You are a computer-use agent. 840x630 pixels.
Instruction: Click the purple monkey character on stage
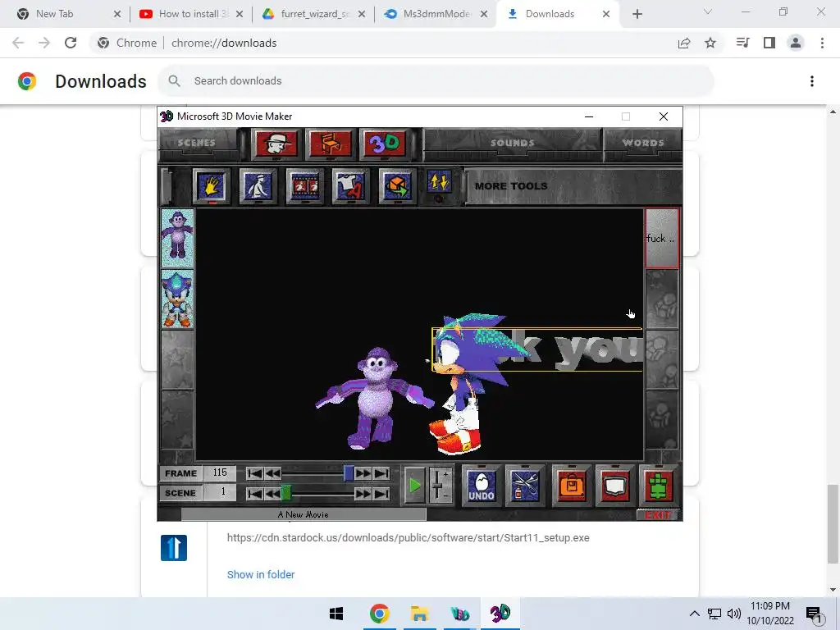tap(375, 399)
